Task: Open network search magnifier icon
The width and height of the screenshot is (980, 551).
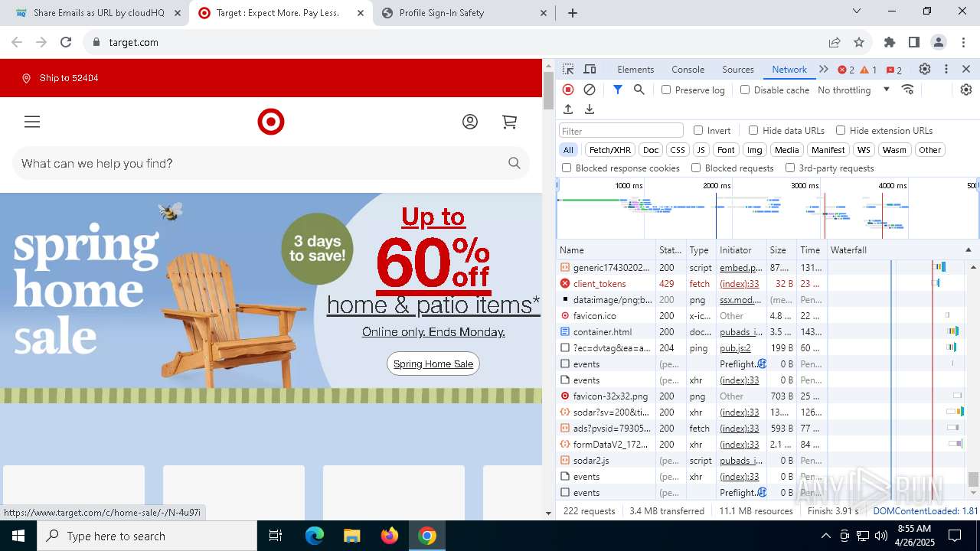Action: coord(639,90)
